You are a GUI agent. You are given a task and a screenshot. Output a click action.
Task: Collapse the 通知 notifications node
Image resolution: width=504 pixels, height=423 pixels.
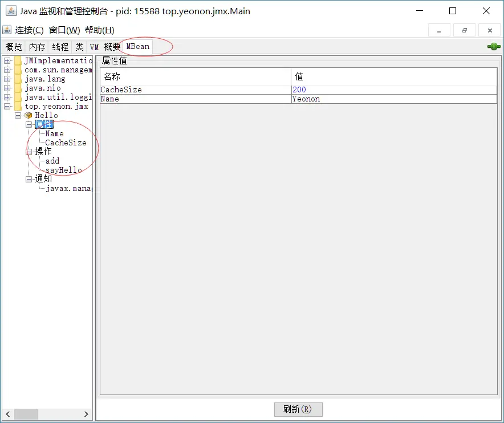click(29, 179)
